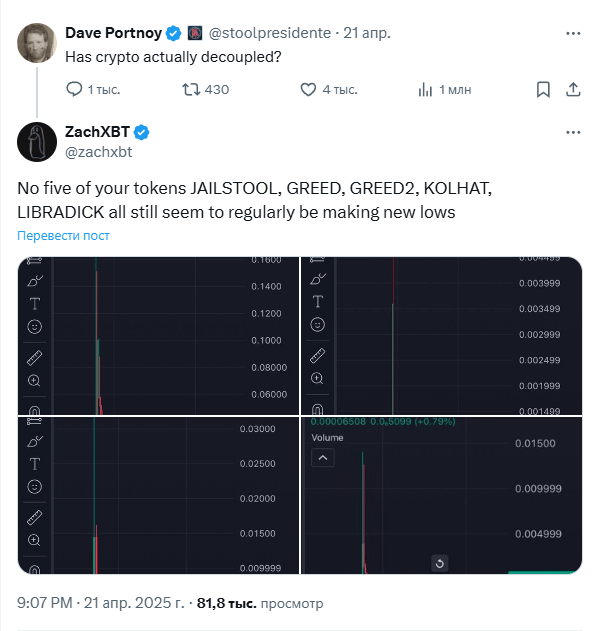Open the 21 апр. post timestamp

point(367,33)
